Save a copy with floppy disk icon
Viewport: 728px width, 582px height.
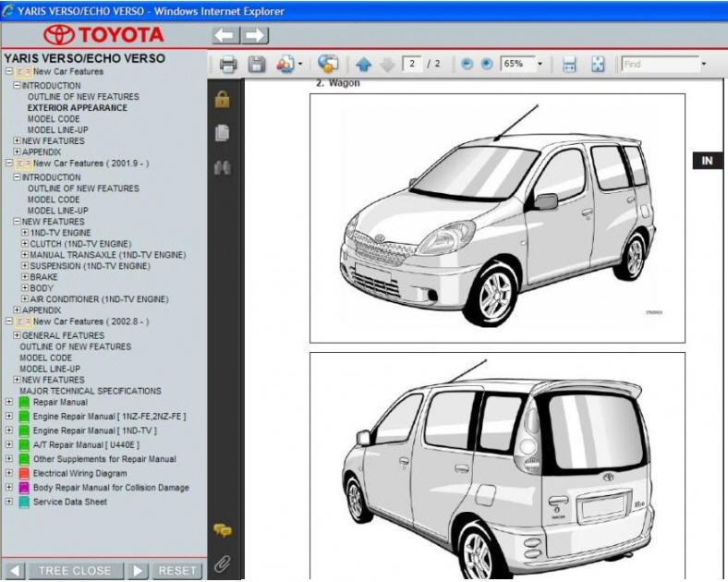[x=256, y=65]
